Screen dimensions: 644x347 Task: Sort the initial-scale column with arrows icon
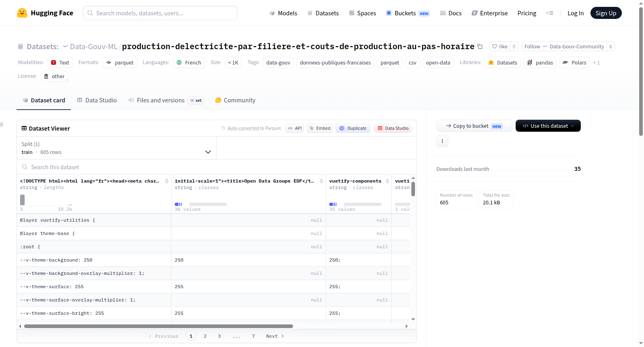tap(321, 181)
